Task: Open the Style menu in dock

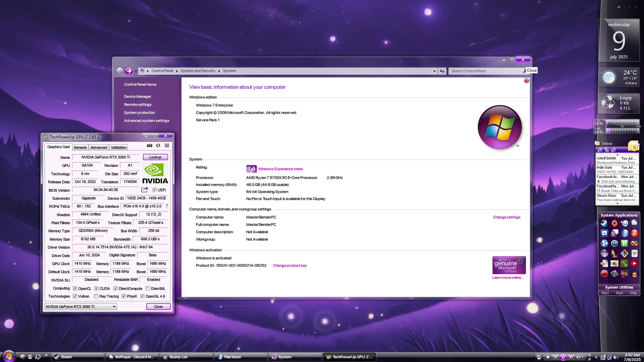Action: point(619,293)
